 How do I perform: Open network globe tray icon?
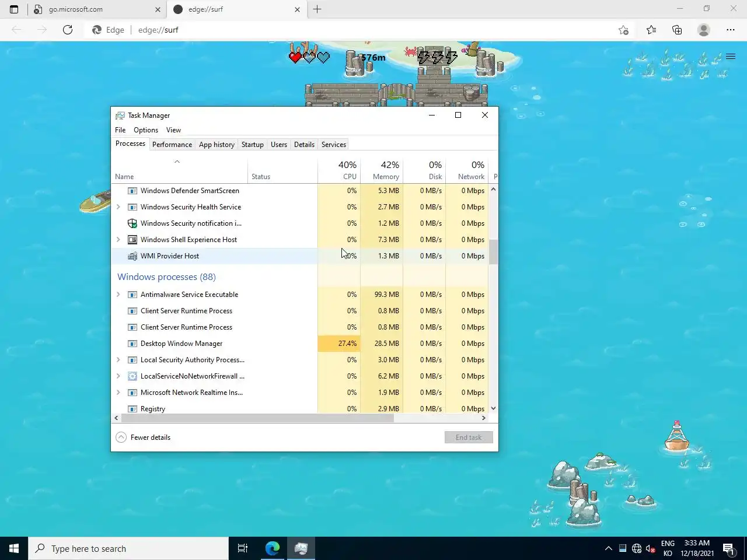pyautogui.click(x=637, y=548)
